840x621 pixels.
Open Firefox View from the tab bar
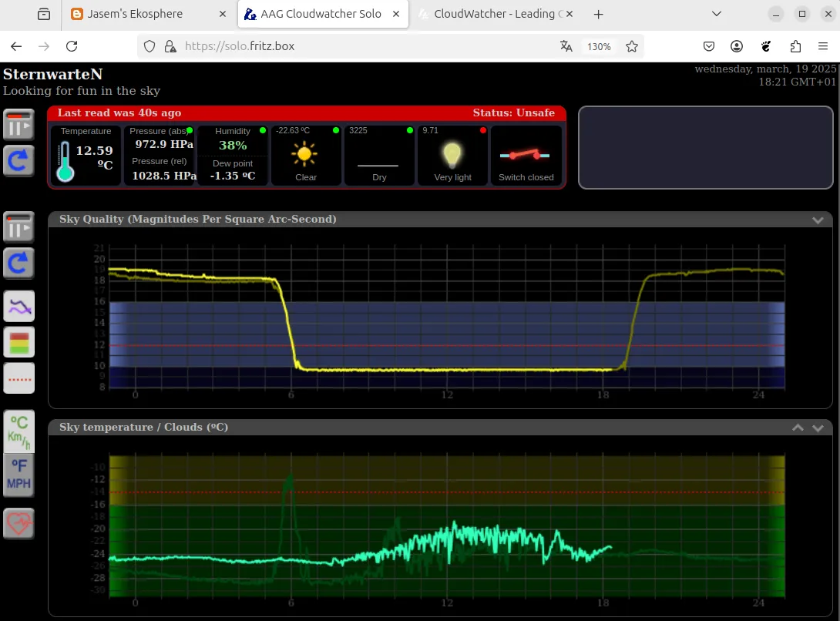click(x=44, y=15)
